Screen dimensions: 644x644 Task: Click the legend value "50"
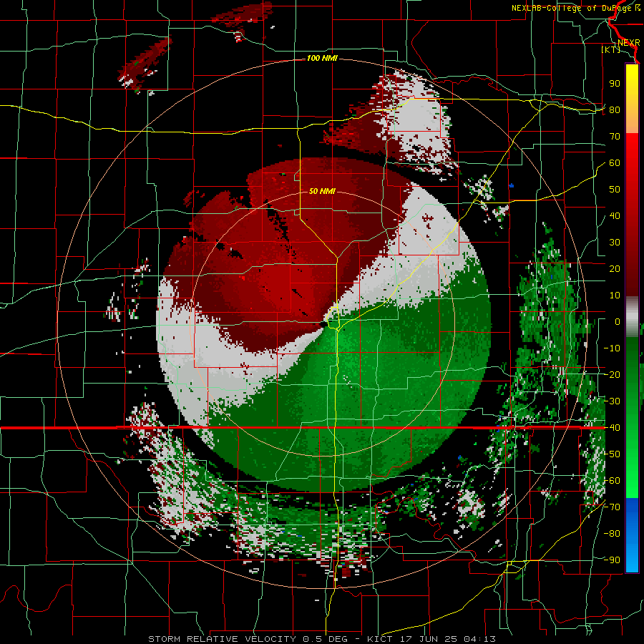[x=615, y=190]
